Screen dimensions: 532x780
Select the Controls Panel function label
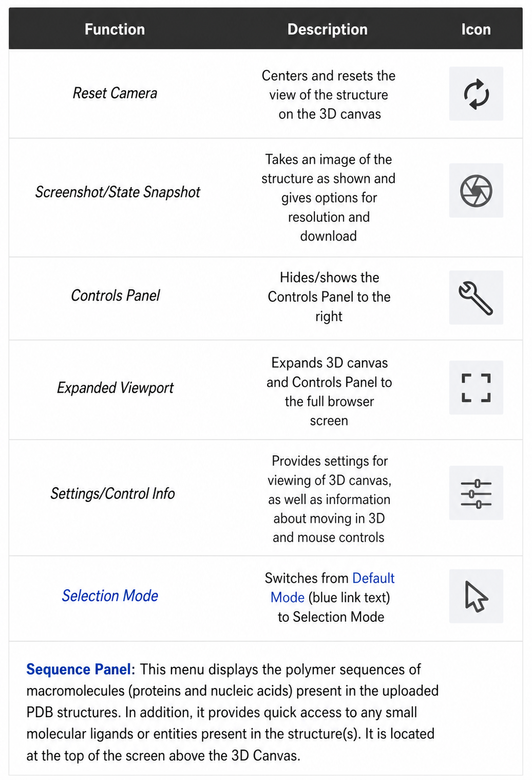[x=116, y=295]
